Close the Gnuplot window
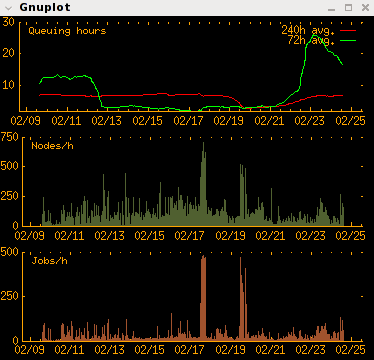 tap(366, 7)
